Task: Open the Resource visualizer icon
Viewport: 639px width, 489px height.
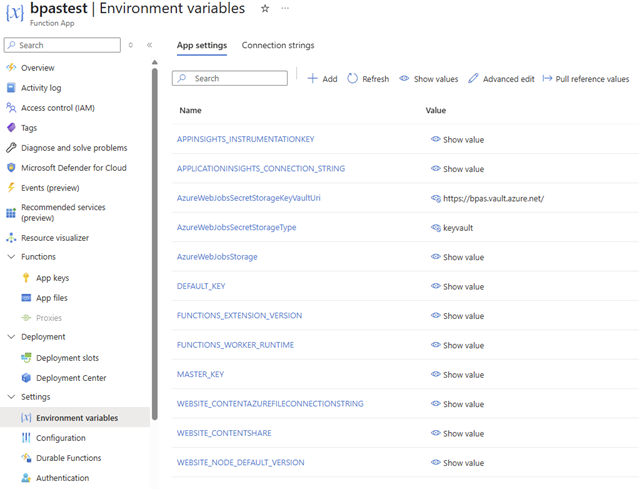Action: [x=11, y=238]
